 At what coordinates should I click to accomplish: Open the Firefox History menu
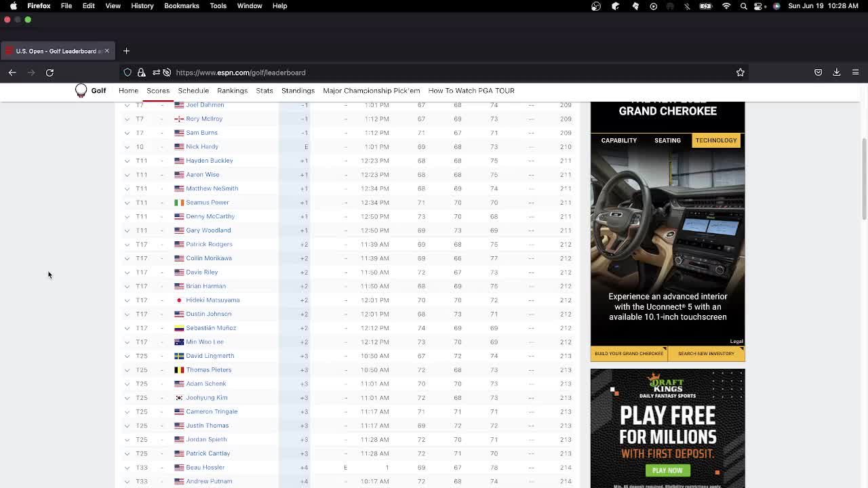142,5
